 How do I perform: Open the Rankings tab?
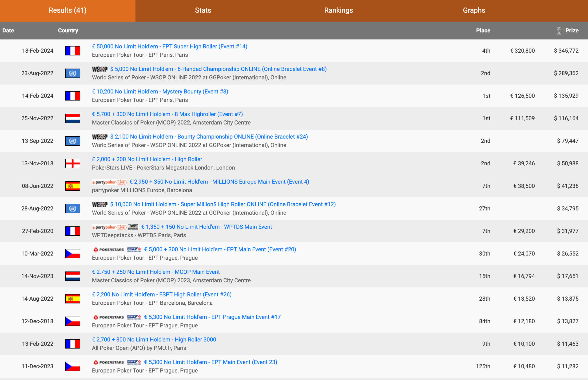pyautogui.click(x=338, y=10)
